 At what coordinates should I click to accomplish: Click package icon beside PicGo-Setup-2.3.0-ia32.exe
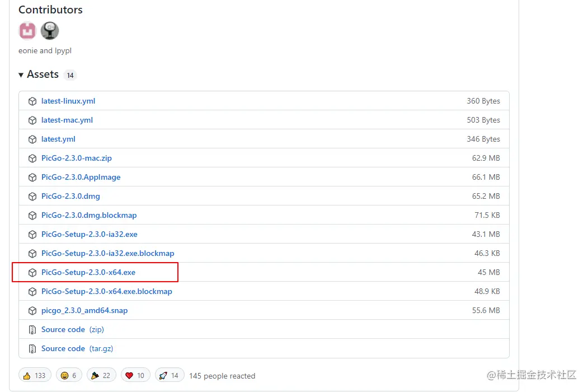point(32,234)
